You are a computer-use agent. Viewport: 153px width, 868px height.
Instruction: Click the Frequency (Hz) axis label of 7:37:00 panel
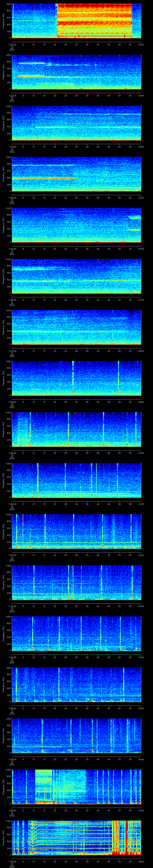(x=3, y=838)
